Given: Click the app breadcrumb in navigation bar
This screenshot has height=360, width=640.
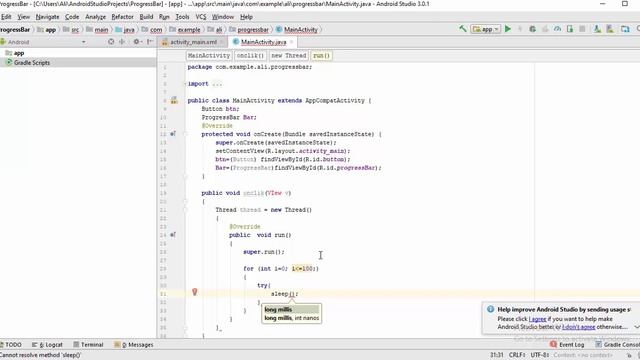Looking at the screenshot, I should (47, 29).
